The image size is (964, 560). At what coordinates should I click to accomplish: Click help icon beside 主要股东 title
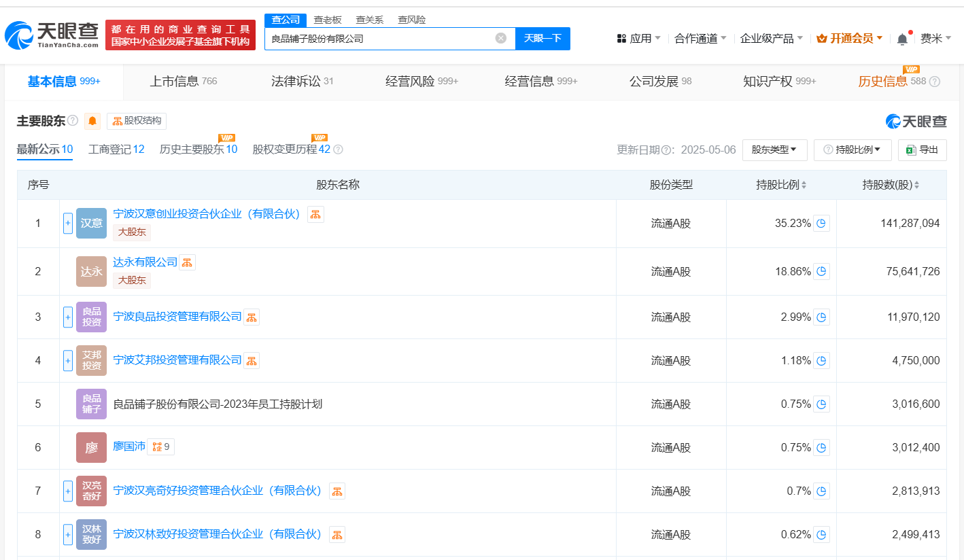click(73, 121)
